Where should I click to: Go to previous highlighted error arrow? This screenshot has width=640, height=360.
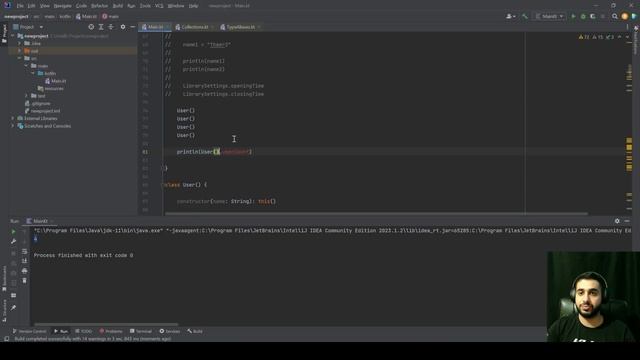620,37
